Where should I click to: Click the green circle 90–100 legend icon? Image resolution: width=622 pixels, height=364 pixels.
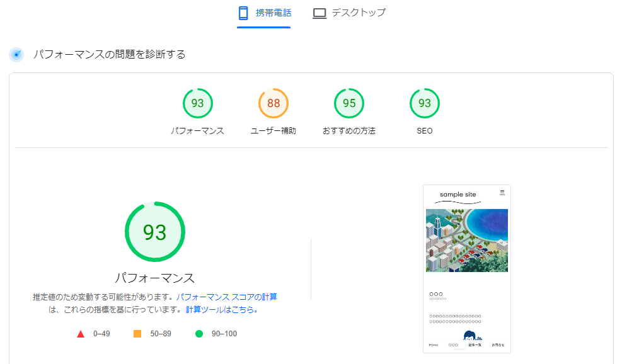pos(199,334)
